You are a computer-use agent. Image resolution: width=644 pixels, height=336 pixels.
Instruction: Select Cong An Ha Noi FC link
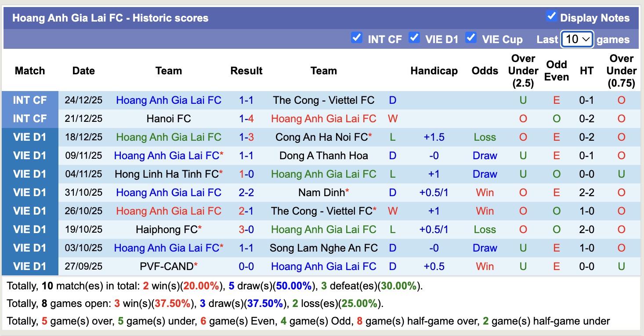click(x=322, y=137)
